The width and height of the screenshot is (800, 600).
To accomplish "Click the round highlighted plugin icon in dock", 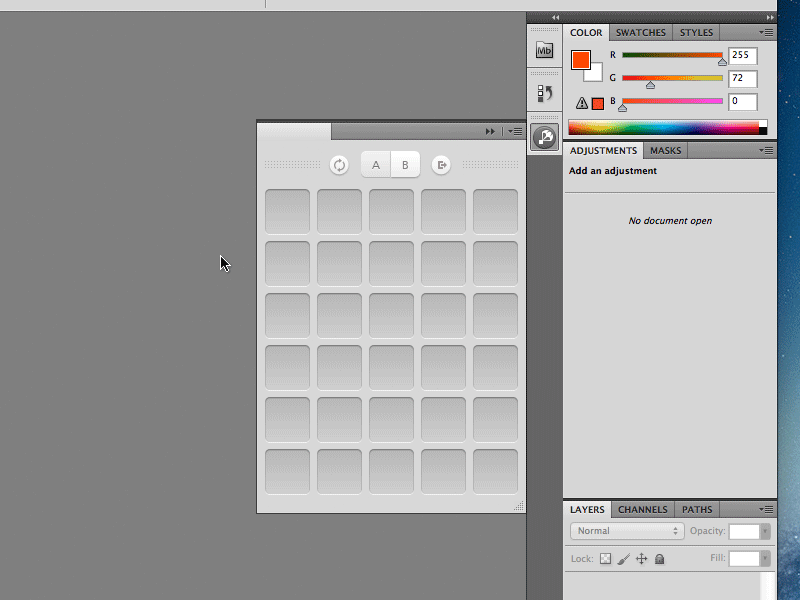I will click(x=544, y=137).
